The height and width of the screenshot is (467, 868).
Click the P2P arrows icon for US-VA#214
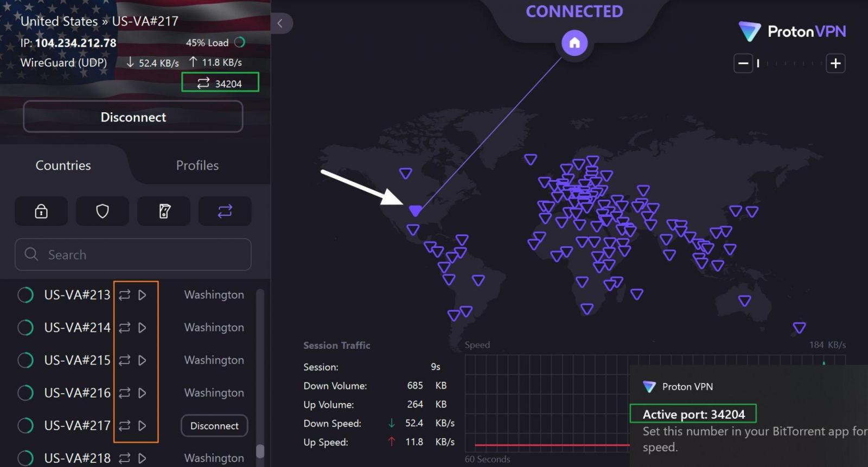125,328
